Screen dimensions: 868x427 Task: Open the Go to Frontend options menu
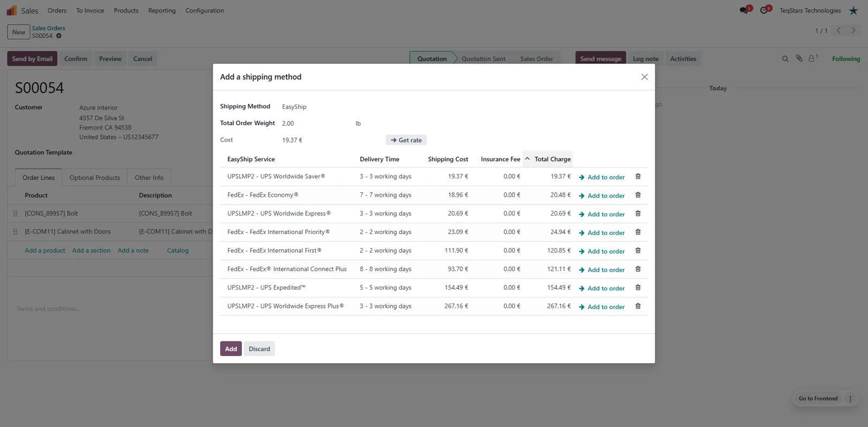tap(850, 399)
